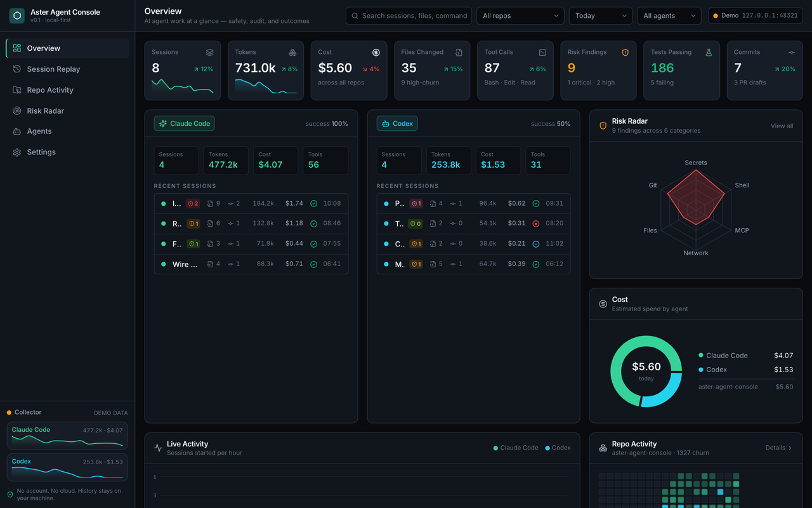
Task: Click the search sessions input field
Action: coord(409,16)
